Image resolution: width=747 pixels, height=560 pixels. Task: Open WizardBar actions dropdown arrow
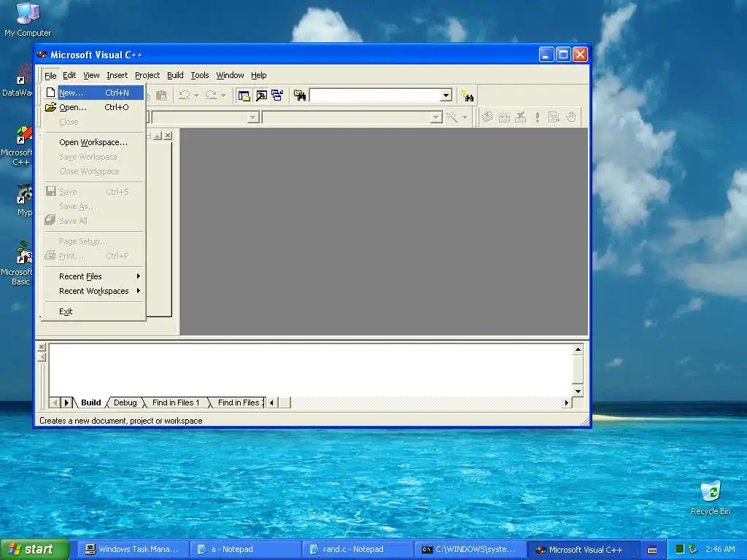(465, 117)
